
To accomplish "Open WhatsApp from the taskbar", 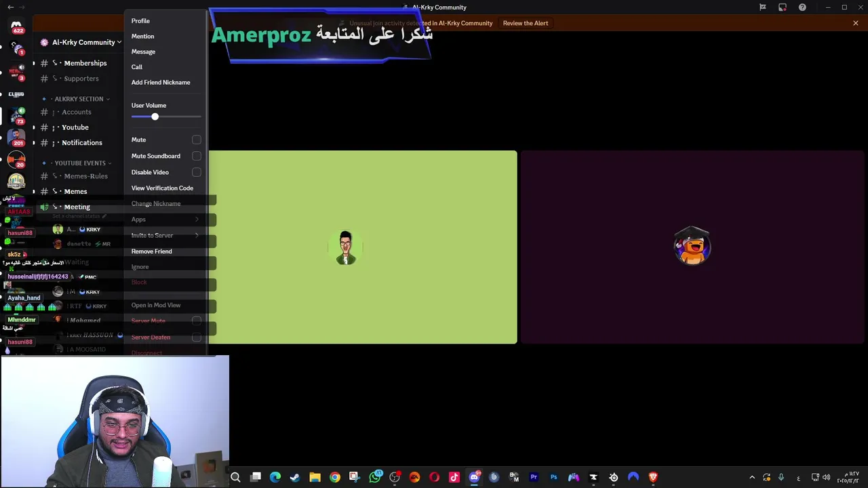I will [375, 477].
